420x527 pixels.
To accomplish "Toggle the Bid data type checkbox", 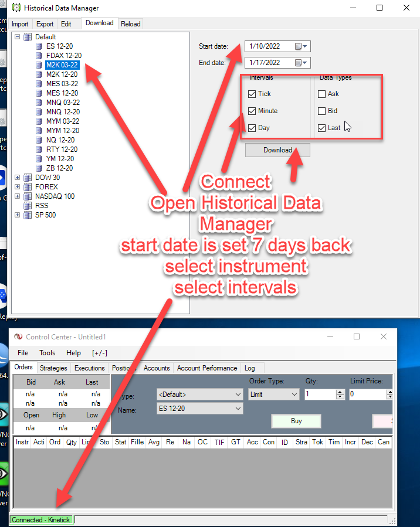I will (321, 111).
